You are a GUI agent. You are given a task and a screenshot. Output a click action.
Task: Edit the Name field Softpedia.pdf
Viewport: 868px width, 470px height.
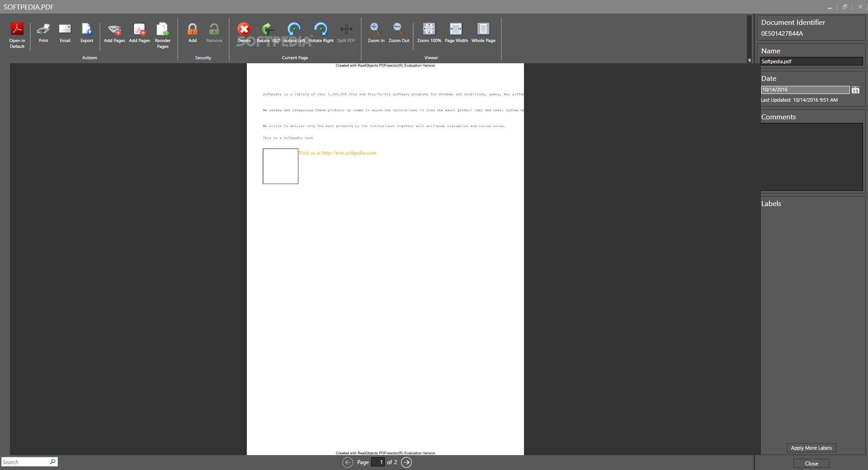(811, 61)
